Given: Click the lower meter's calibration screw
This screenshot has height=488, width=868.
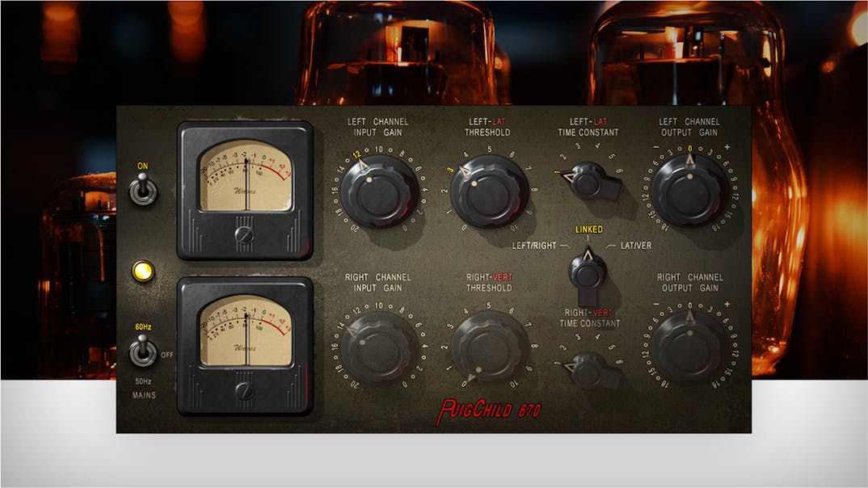Looking at the screenshot, I should 244,391.
